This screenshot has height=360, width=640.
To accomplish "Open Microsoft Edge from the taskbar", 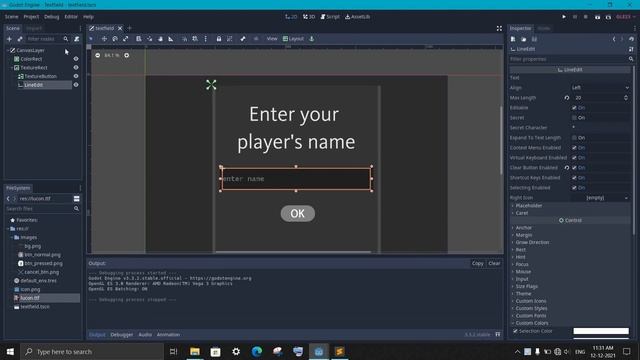I will point(257,351).
